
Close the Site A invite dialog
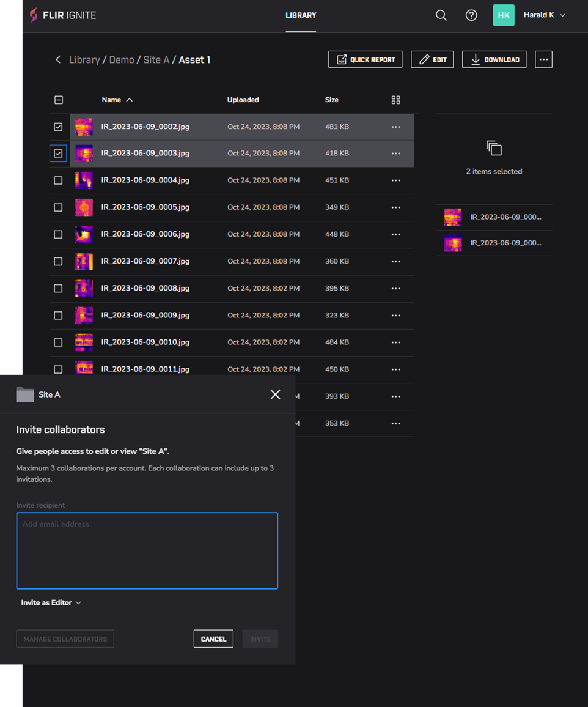click(275, 394)
